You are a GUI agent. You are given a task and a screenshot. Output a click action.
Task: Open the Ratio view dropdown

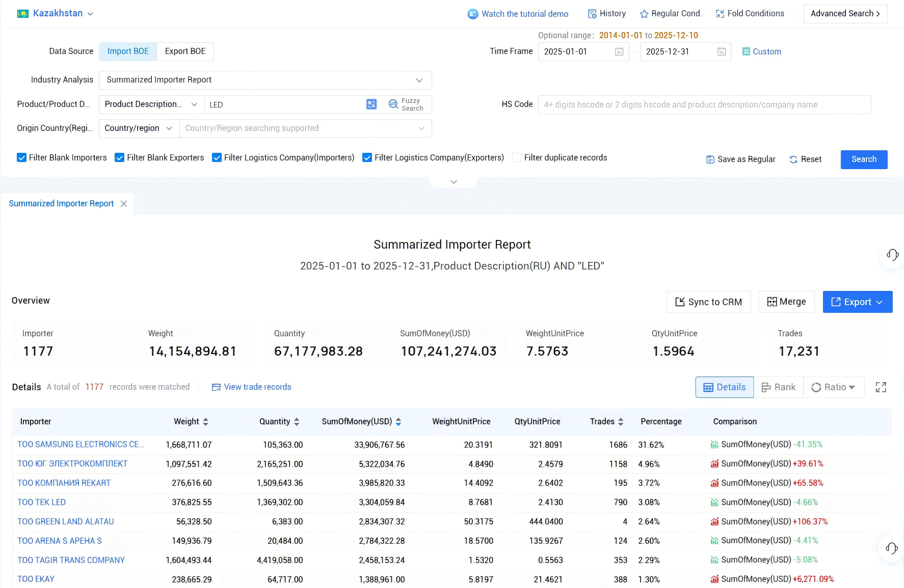tap(834, 387)
